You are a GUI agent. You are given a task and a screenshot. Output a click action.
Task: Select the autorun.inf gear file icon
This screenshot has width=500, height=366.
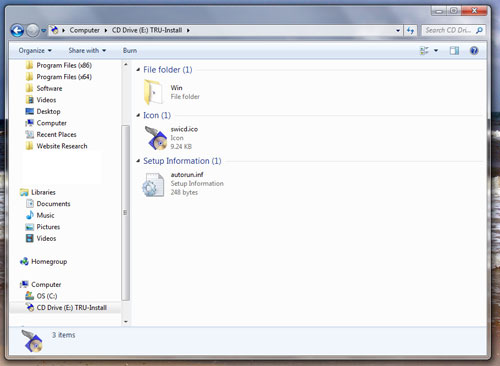click(x=153, y=184)
